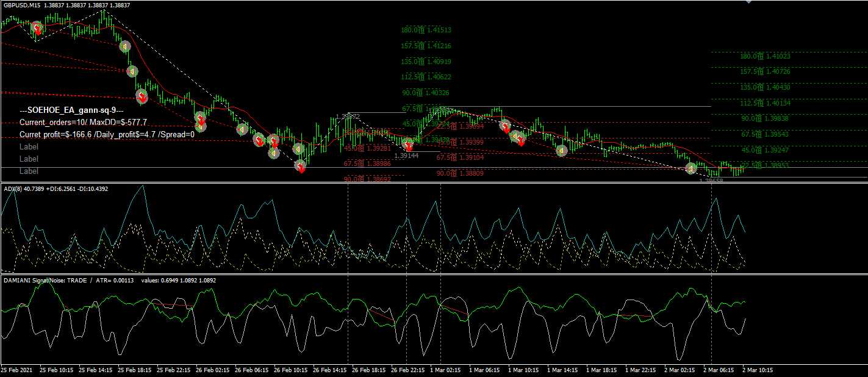Select the yellow trade marker near 1 Mar 14:15

[561, 150]
